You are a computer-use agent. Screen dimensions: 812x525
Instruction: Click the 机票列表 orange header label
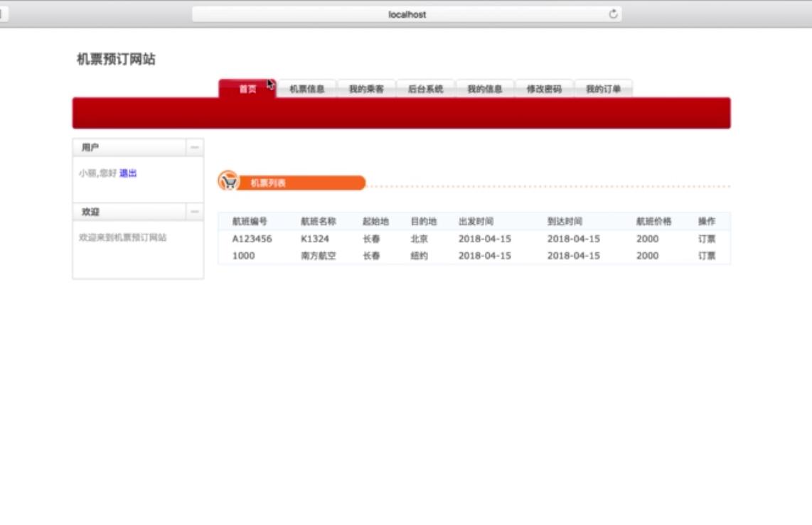coord(268,183)
